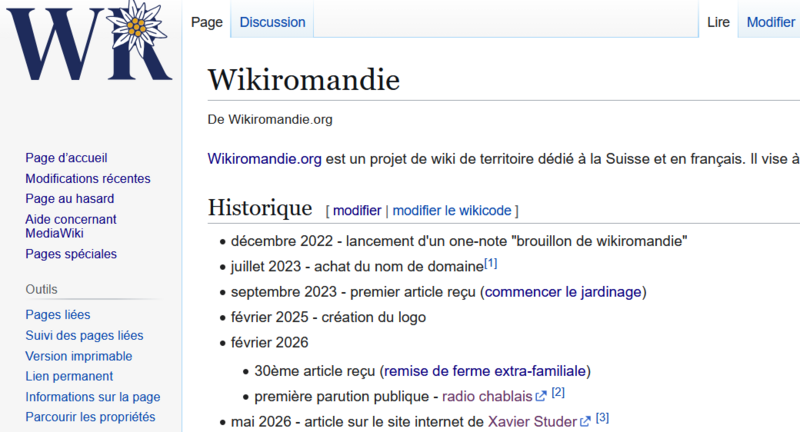Open the Page tab
Image resolution: width=800 pixels, height=432 pixels.
coord(207,22)
